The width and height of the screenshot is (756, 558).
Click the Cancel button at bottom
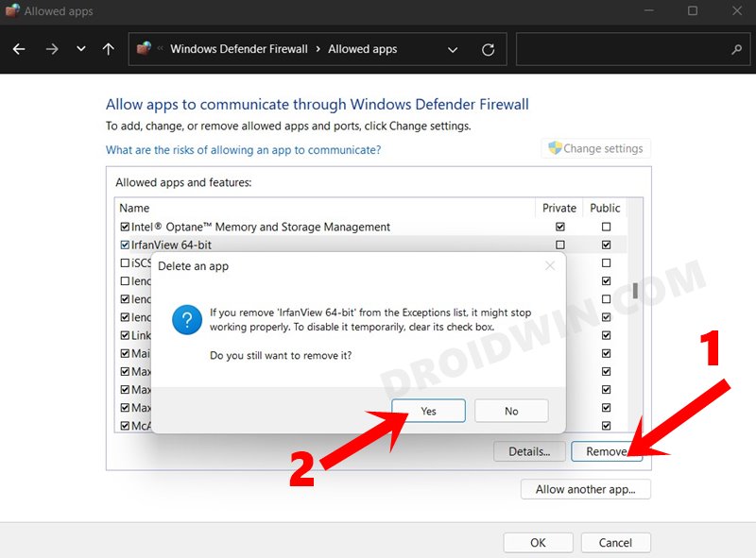pyautogui.click(x=615, y=543)
